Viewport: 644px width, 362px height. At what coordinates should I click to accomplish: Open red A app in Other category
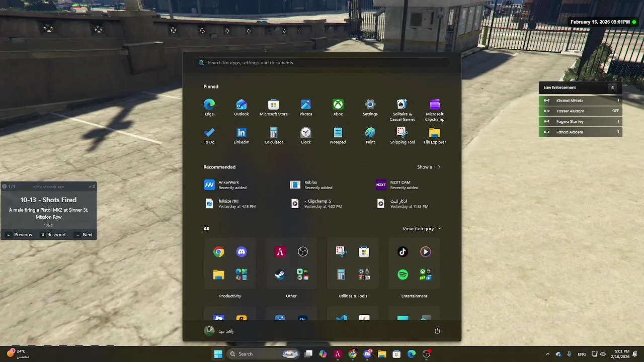coord(280,252)
